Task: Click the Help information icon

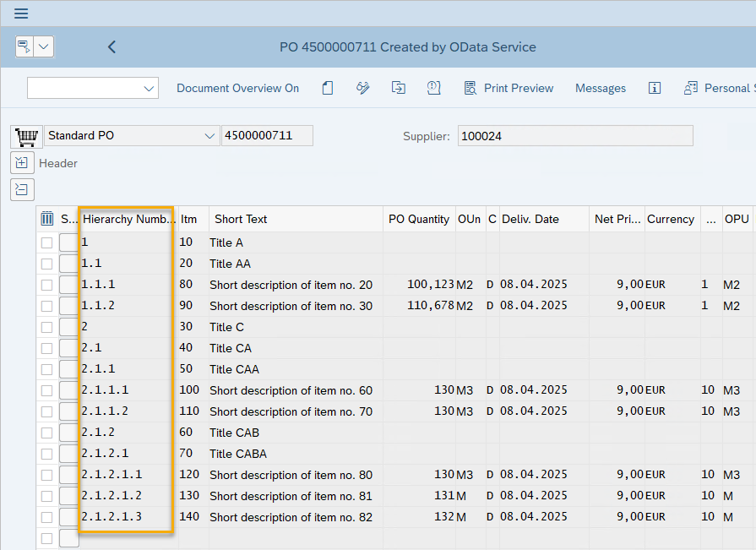Action: point(654,88)
